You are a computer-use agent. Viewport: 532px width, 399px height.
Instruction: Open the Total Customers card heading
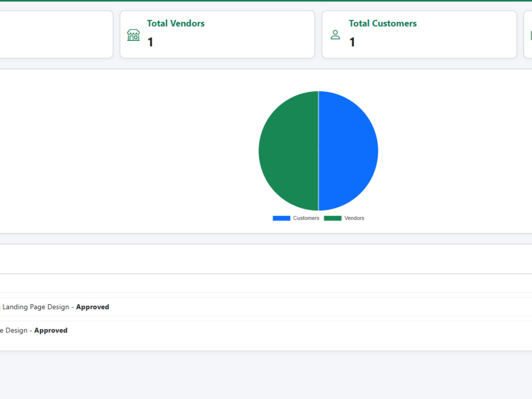(383, 23)
